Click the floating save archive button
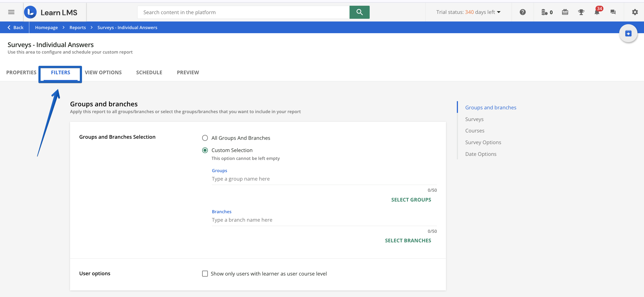 [x=628, y=33]
